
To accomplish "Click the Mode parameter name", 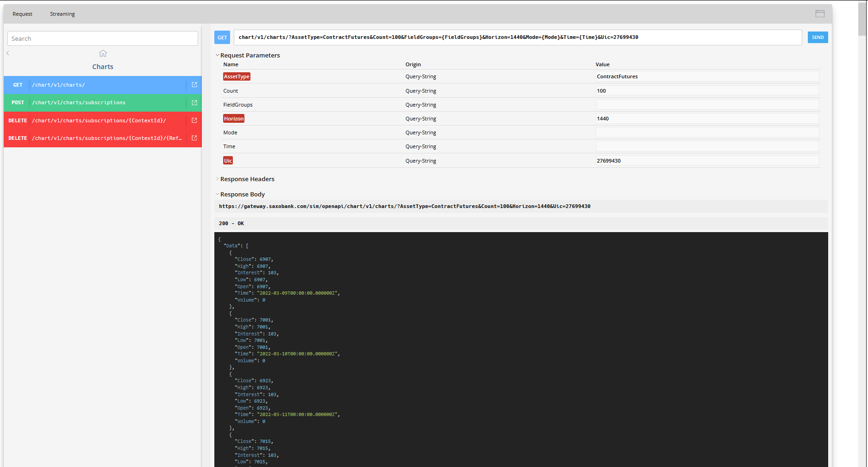I will pos(230,133).
